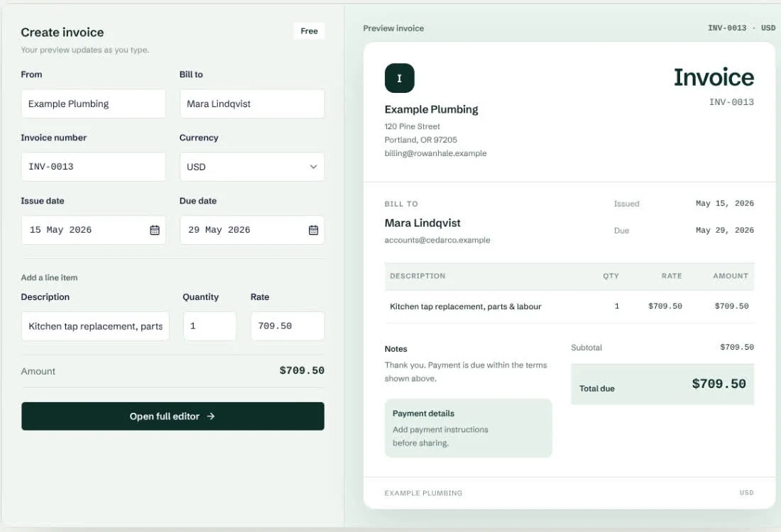Edit the Invoice number field INV-0013
781x532 pixels.
tap(94, 167)
